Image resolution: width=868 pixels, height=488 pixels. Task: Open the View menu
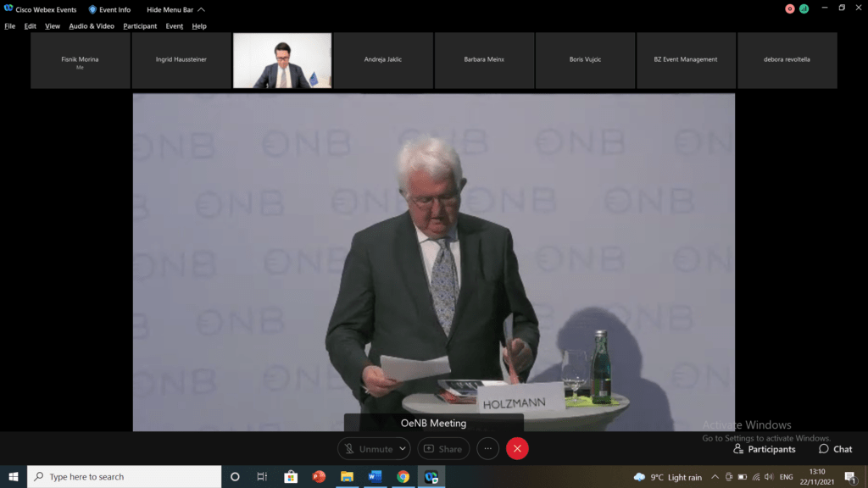[x=53, y=26]
